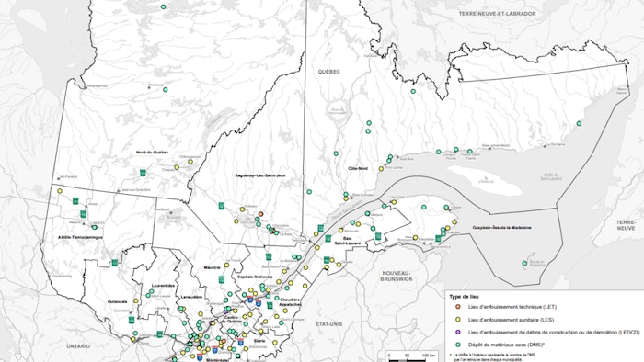Viewport: 644px width, 362px height.
Task: Click the 'Capitale-Nationale' region label
Action: point(255,277)
